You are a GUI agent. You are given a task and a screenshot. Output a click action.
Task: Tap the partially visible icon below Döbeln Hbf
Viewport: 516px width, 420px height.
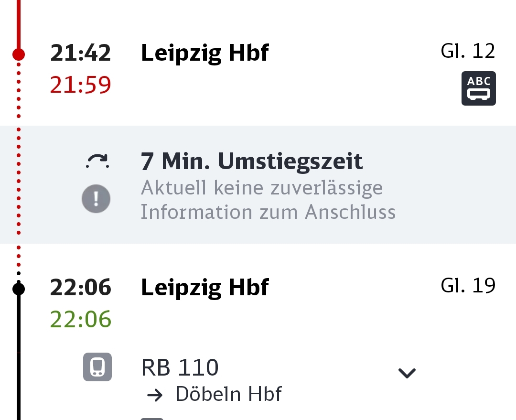pyautogui.click(x=152, y=418)
